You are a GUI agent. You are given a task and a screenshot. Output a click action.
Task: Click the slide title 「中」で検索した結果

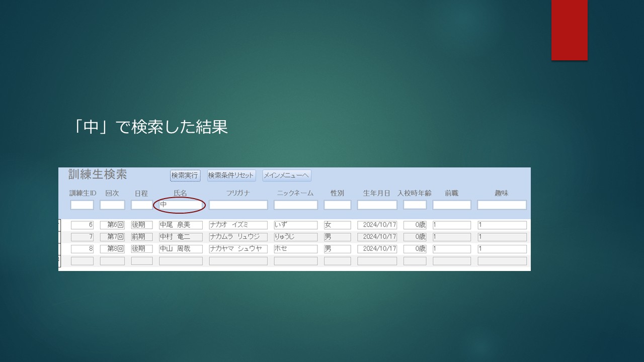tap(150, 127)
